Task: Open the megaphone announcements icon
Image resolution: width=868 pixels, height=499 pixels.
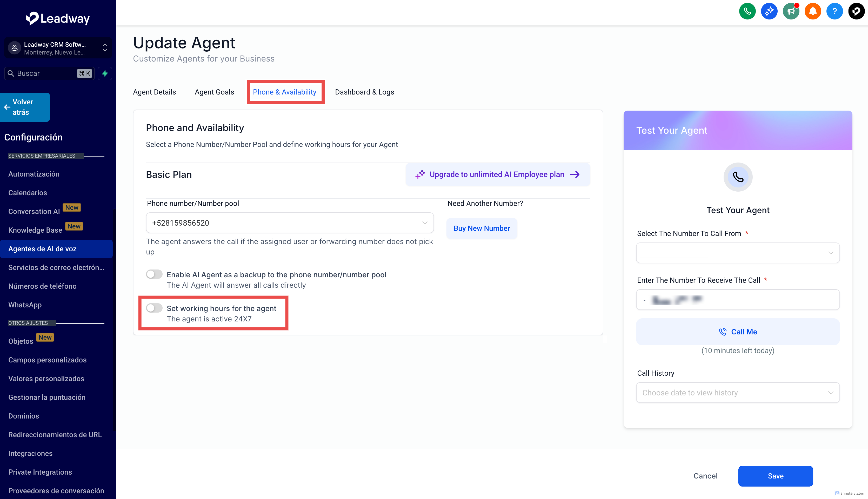Action: click(791, 12)
